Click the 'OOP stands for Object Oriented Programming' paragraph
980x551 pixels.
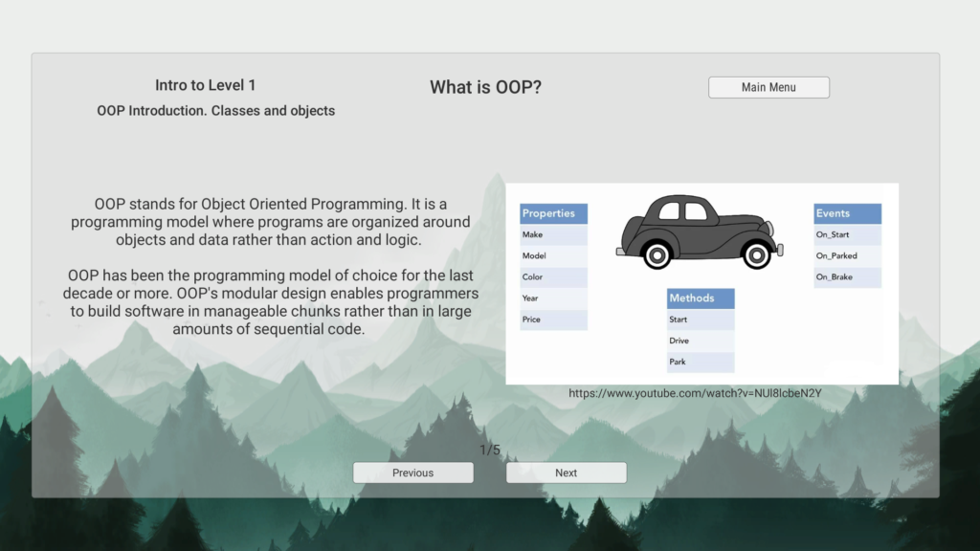click(270, 222)
